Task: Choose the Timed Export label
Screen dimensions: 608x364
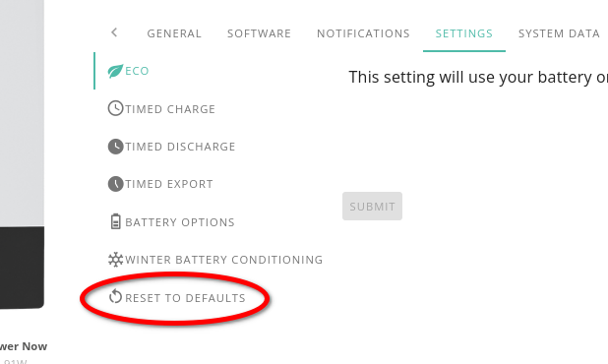Action: pyautogui.click(x=169, y=184)
